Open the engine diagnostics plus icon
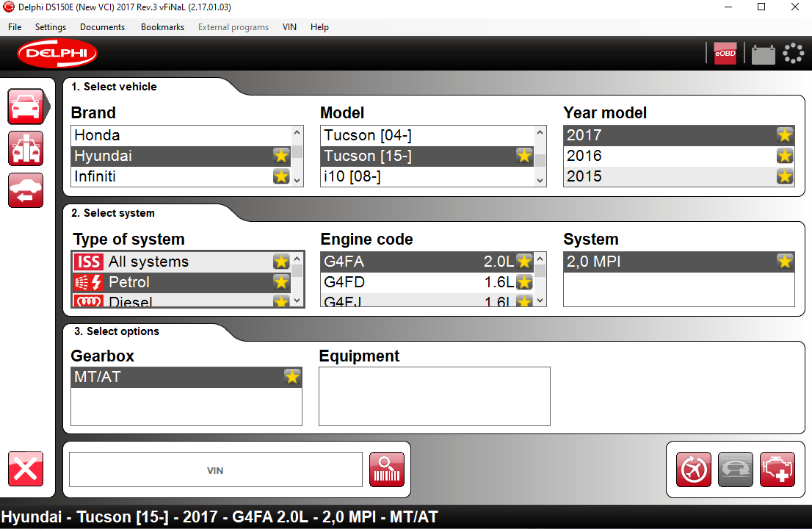812x529 pixels. 777,469
